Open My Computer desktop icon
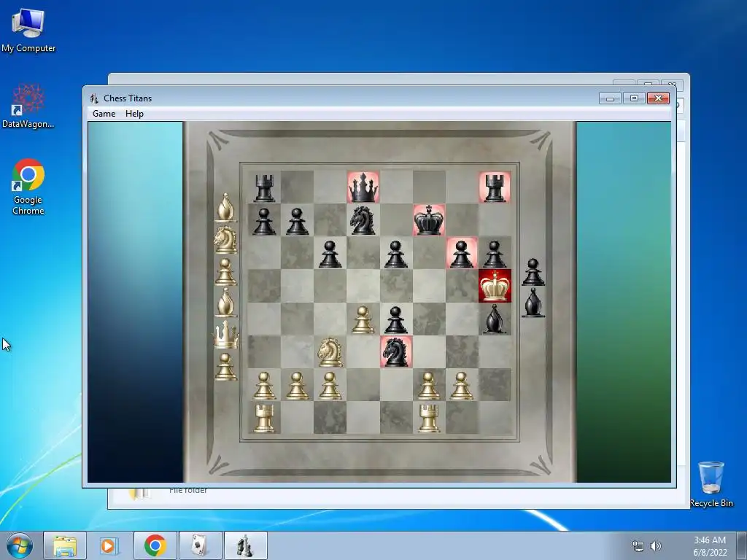The height and width of the screenshot is (560, 747). click(x=28, y=30)
